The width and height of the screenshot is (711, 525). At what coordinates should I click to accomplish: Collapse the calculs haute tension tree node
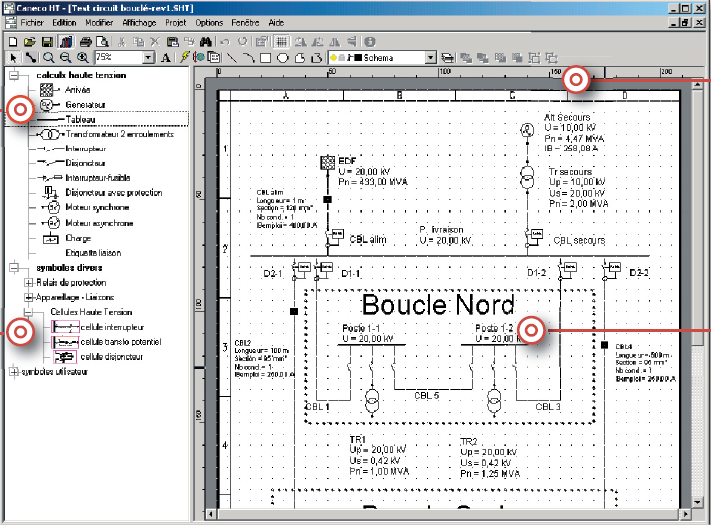[x=15, y=75]
